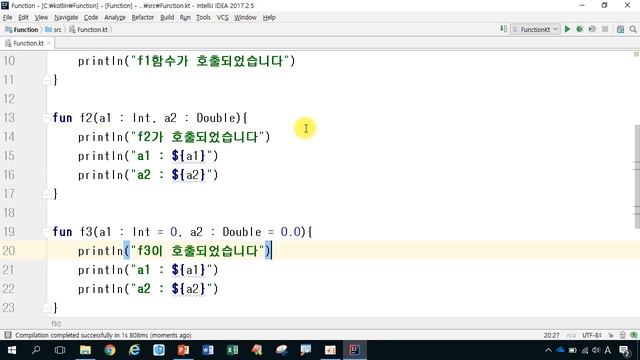Open the Build menu
This screenshot has height=360, width=640.
pyautogui.click(x=167, y=18)
